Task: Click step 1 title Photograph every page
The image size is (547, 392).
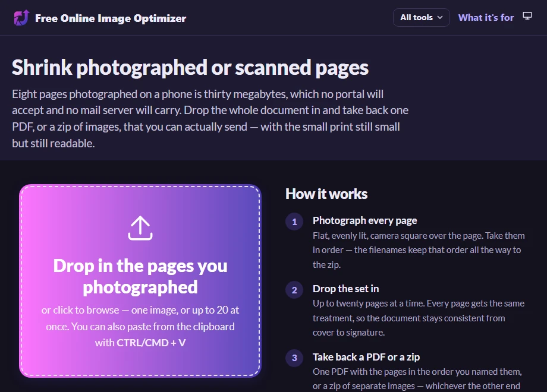Action: (364, 220)
